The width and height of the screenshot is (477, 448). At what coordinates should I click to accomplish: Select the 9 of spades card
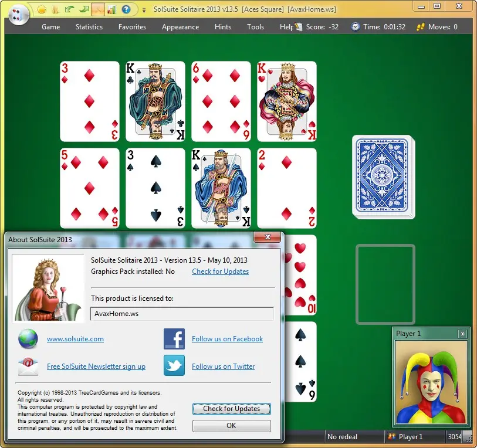[301, 362]
